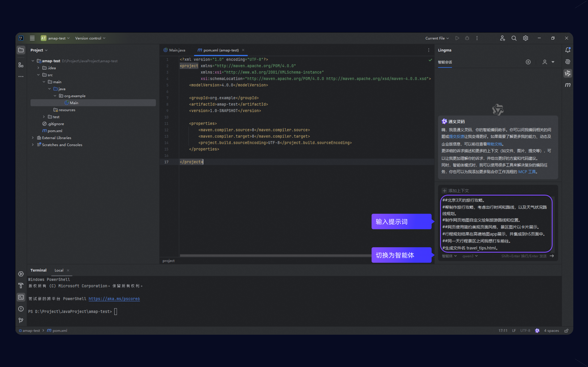The height and width of the screenshot is (367, 588).
Task: Open the Structure tool window icon
Action: pyautogui.click(x=21, y=65)
